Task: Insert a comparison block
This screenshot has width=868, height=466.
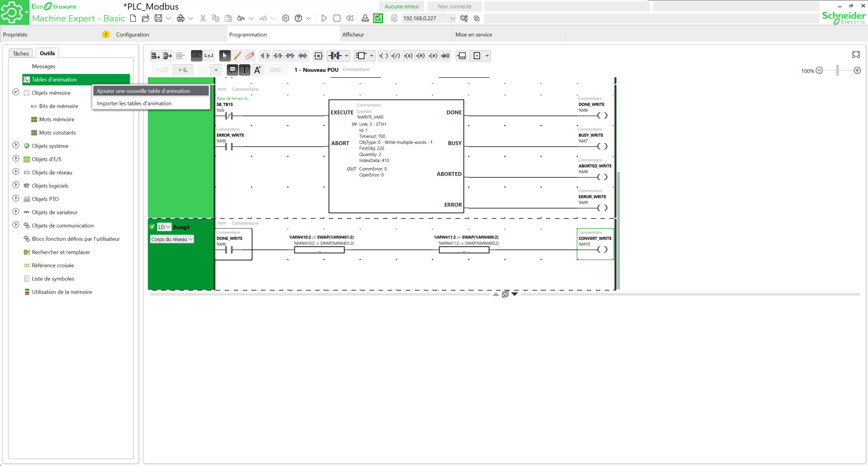Action: point(318,56)
